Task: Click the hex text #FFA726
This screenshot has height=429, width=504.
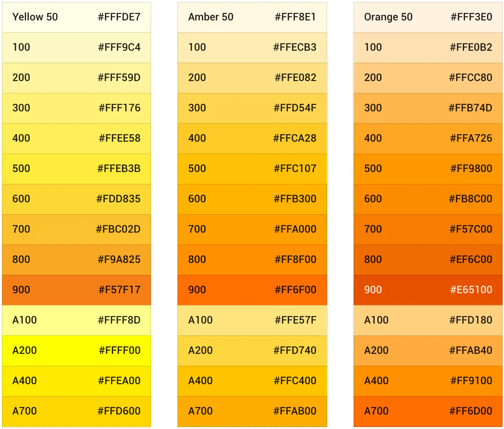Action: tap(471, 138)
